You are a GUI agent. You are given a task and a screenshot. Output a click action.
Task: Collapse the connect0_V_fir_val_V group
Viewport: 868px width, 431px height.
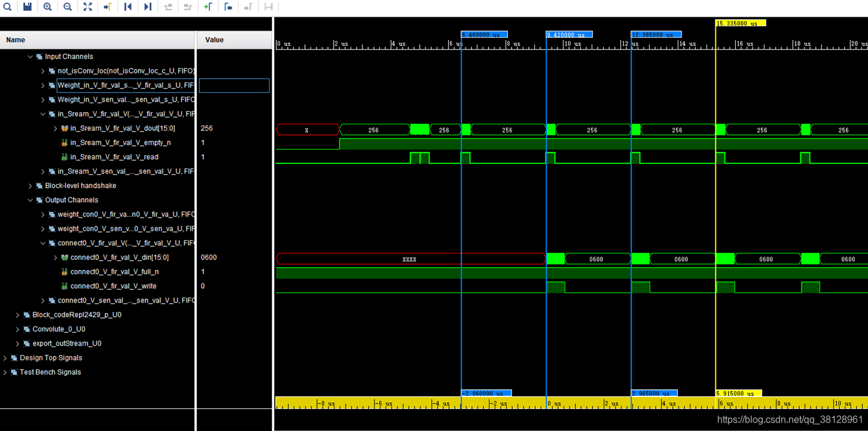42,243
